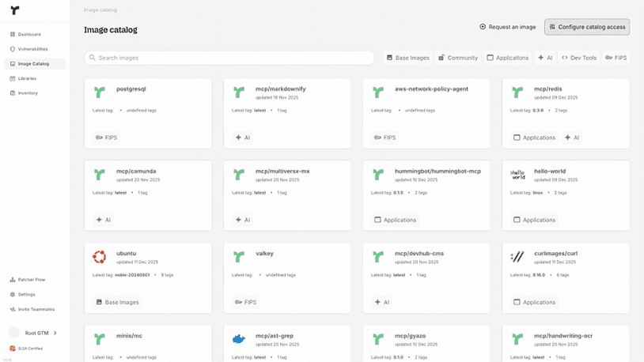
Task: Click the mcp/ast-grep Docker whale logo
Action: (x=239, y=339)
